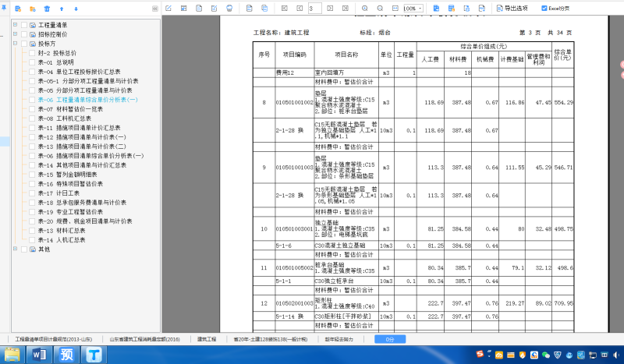Expand the 其他 tree node
Viewport: 624px width, 364px height.
(x=15, y=249)
